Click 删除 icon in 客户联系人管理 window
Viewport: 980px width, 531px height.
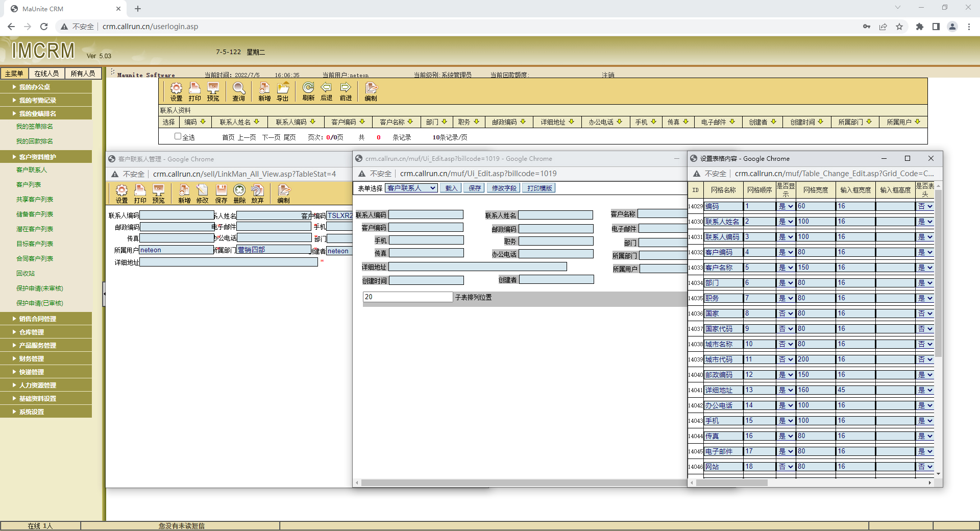pyautogui.click(x=239, y=194)
